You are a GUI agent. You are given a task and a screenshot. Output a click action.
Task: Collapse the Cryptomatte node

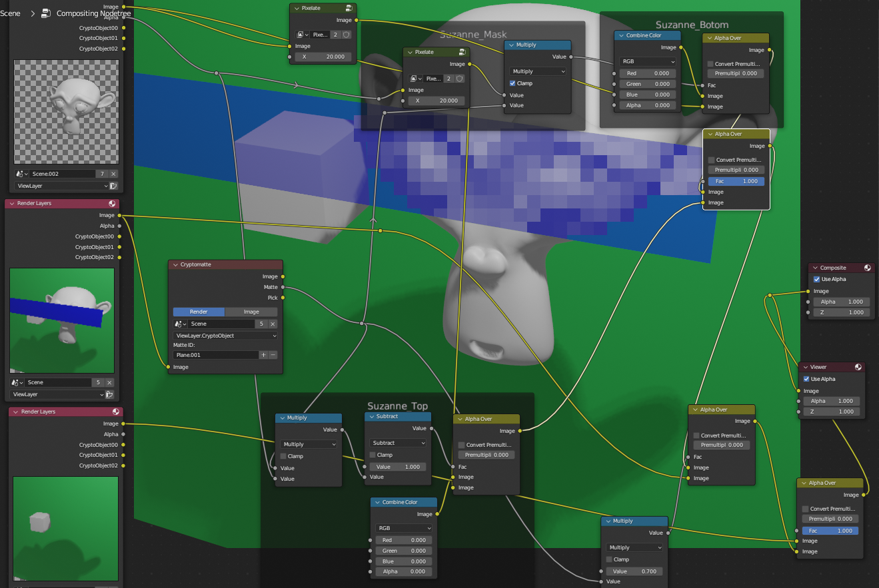(x=174, y=264)
